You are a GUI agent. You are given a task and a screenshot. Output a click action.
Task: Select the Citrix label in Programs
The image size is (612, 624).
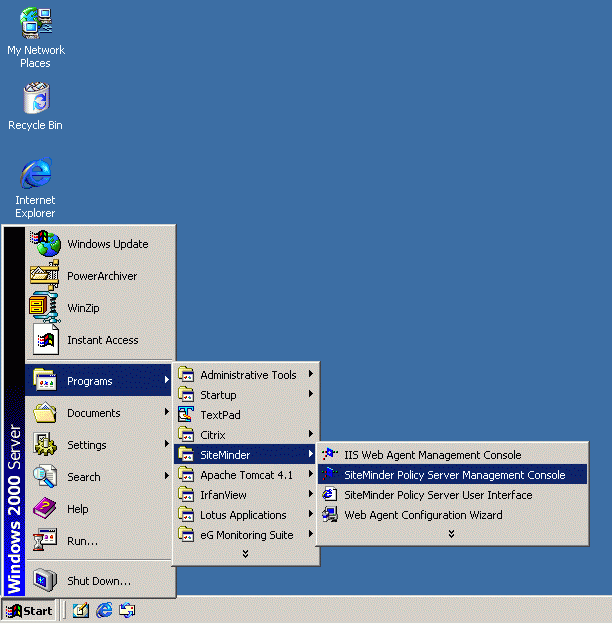point(212,435)
